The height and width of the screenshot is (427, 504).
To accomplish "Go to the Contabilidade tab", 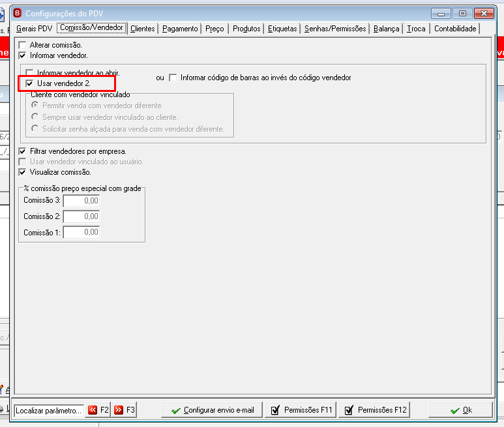I will pyautogui.click(x=455, y=29).
